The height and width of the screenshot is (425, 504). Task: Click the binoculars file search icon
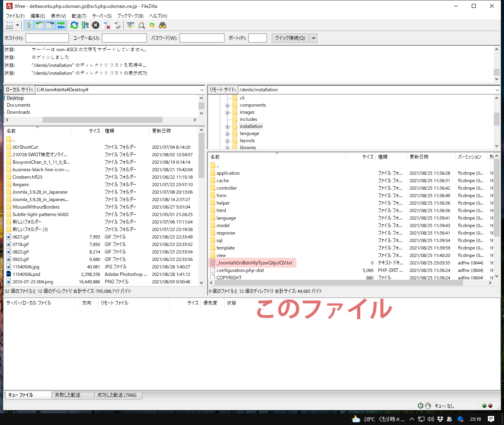click(163, 25)
